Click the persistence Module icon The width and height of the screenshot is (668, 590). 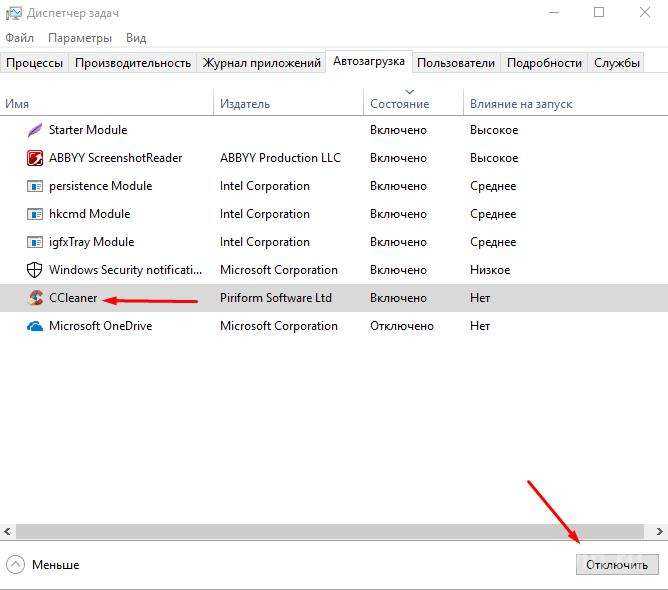pos(35,186)
